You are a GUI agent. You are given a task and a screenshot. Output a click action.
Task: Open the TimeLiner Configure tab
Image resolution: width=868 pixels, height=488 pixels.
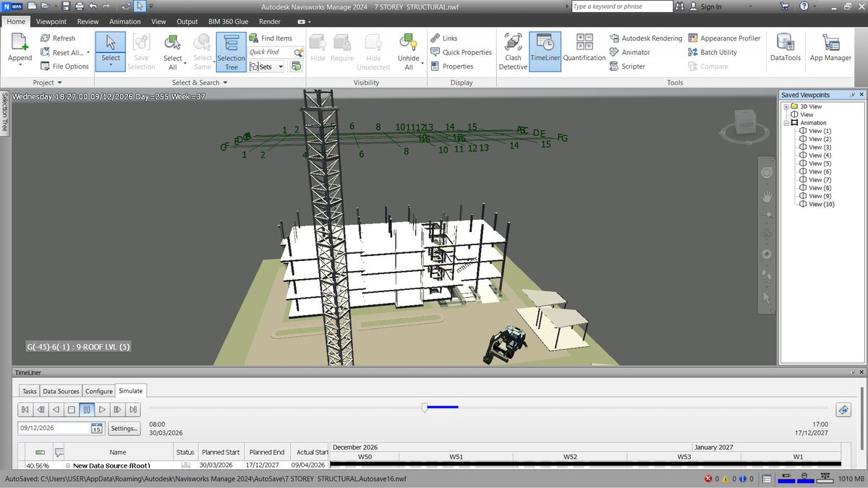[99, 390]
